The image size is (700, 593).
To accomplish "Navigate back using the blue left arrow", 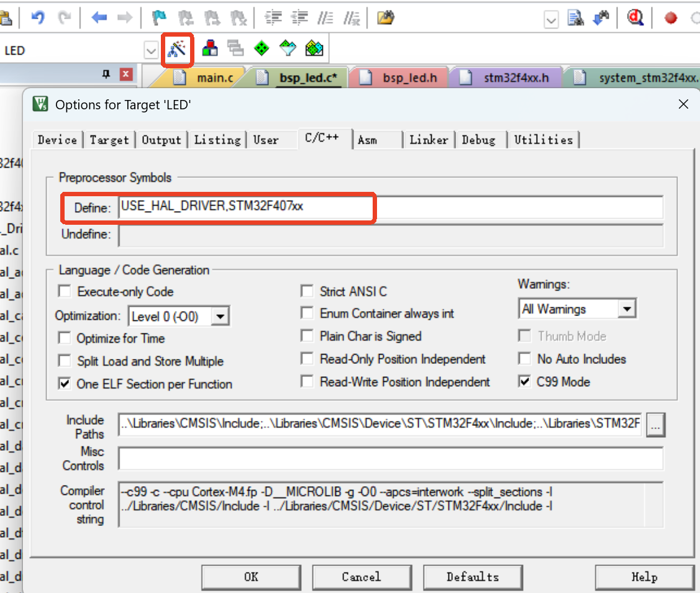I will click(98, 17).
